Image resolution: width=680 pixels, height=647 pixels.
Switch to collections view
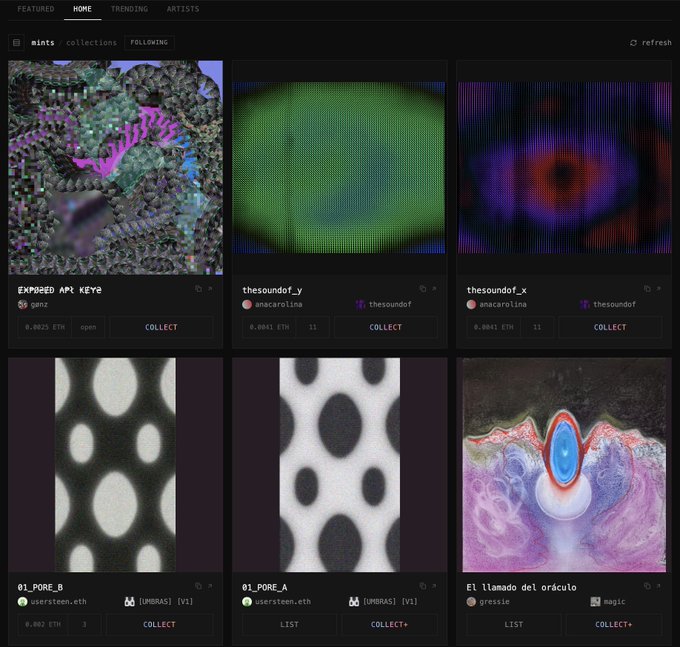[x=92, y=42]
